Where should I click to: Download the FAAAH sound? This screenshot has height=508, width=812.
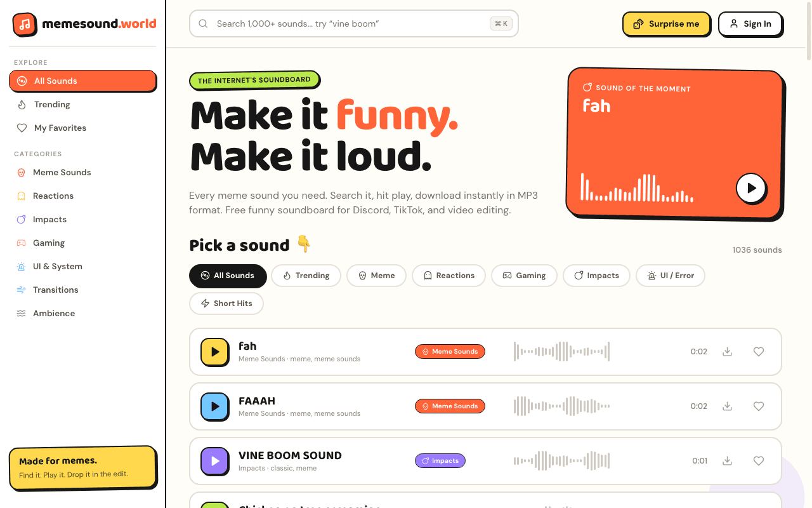tap(728, 406)
